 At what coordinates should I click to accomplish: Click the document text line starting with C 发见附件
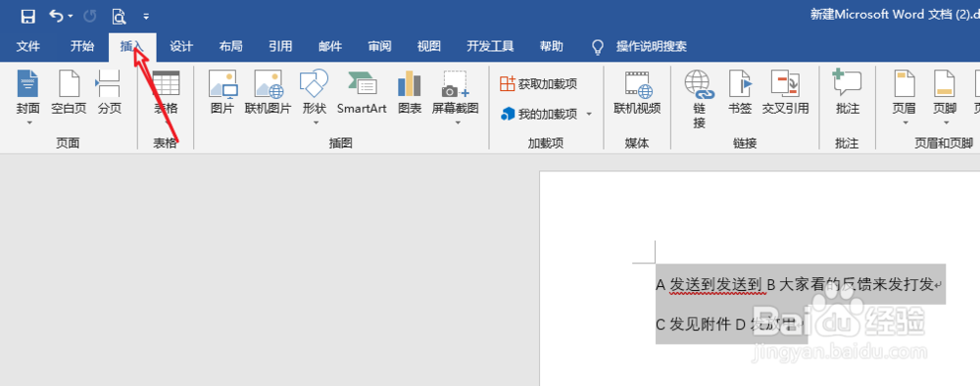(x=729, y=324)
